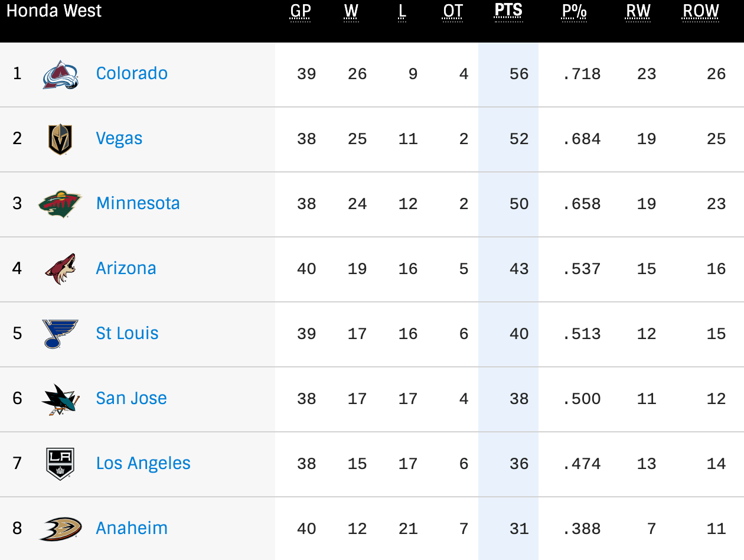Follow the Arizona team link

pos(126,268)
